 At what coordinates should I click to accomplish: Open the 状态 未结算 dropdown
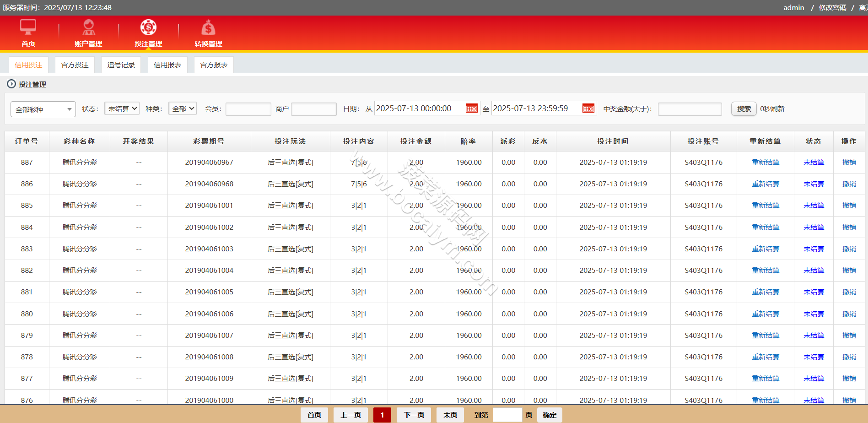122,108
